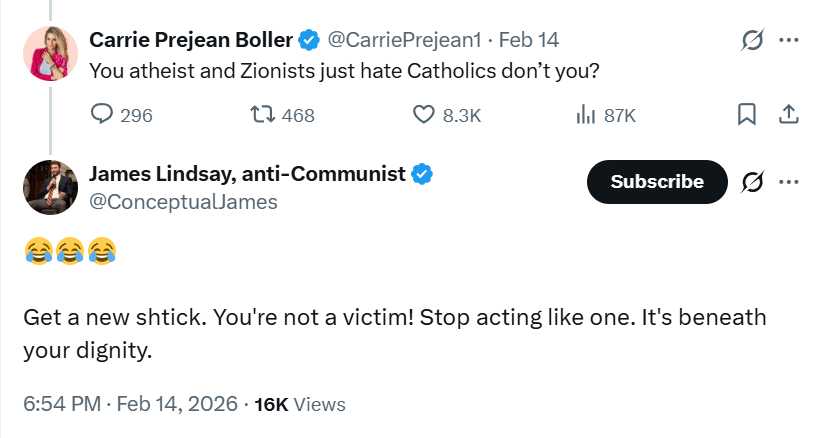This screenshot has width=823, height=438.
Task: Like the post with 8.3K likes
Action: click(424, 115)
